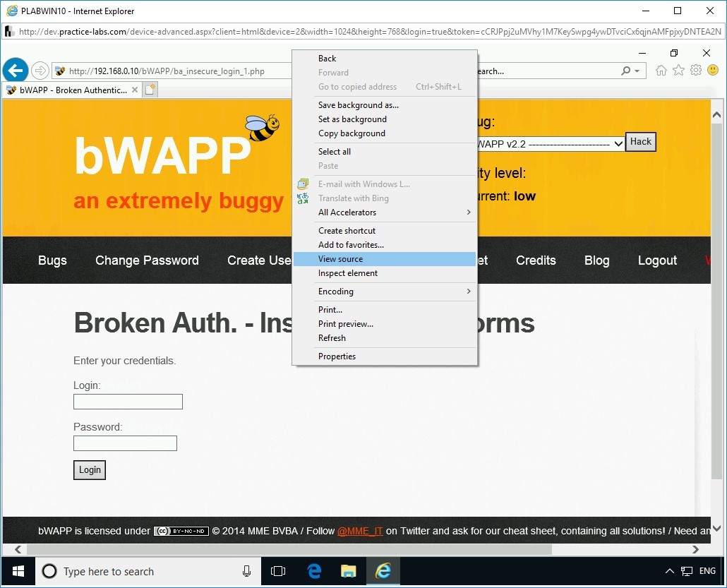The height and width of the screenshot is (588, 727).
Task: Send feedback via the smiley face icon
Action: coord(713,70)
